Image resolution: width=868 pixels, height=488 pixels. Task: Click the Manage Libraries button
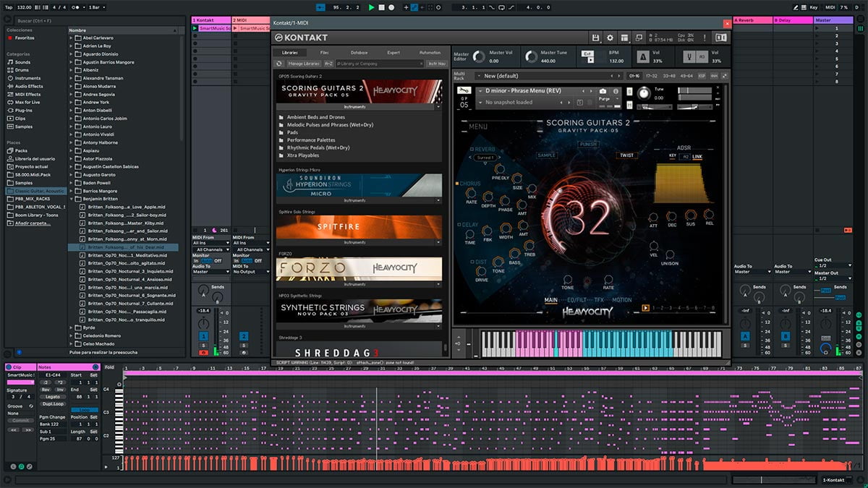[302, 64]
